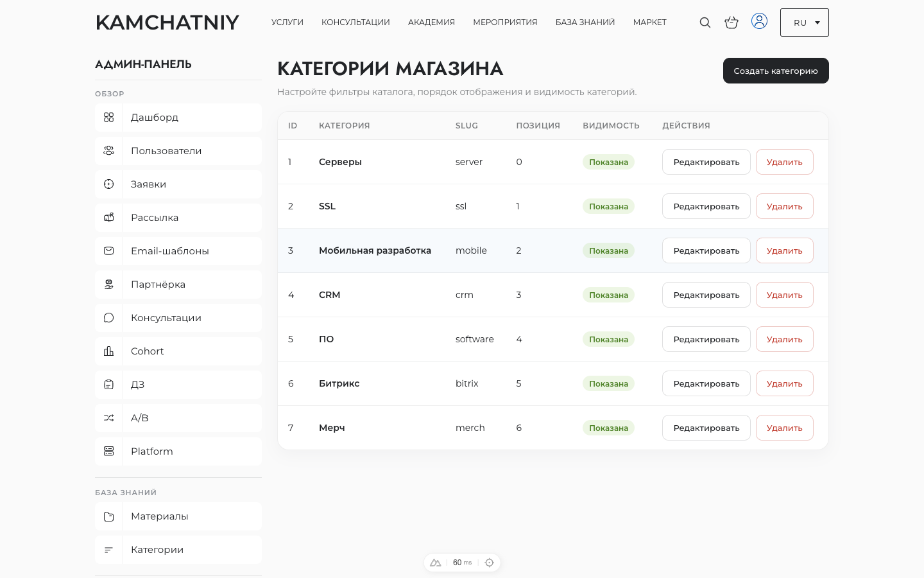Click the Пользователи sidebar icon
The width and height of the screenshot is (924, 578).
109,151
